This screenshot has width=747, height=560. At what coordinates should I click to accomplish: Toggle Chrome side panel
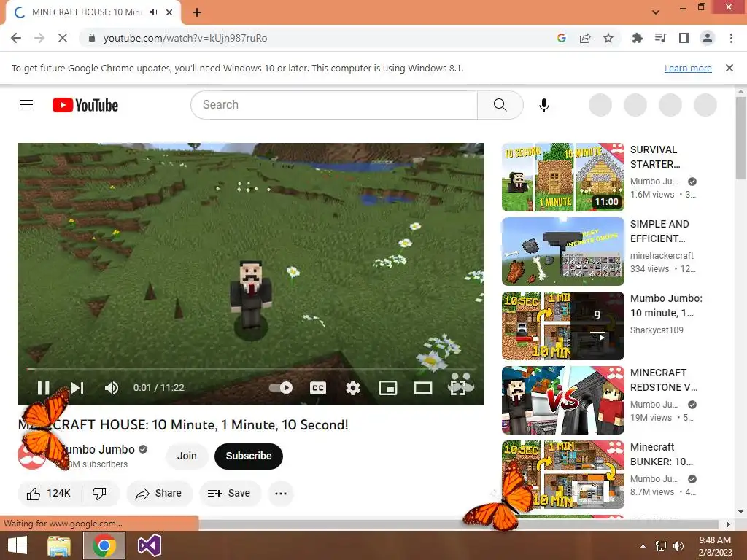pos(684,38)
